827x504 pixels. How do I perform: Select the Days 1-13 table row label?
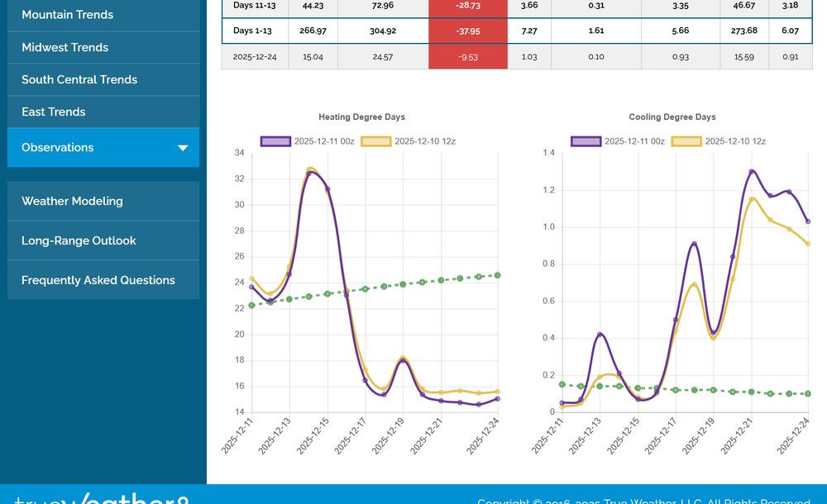point(256,31)
